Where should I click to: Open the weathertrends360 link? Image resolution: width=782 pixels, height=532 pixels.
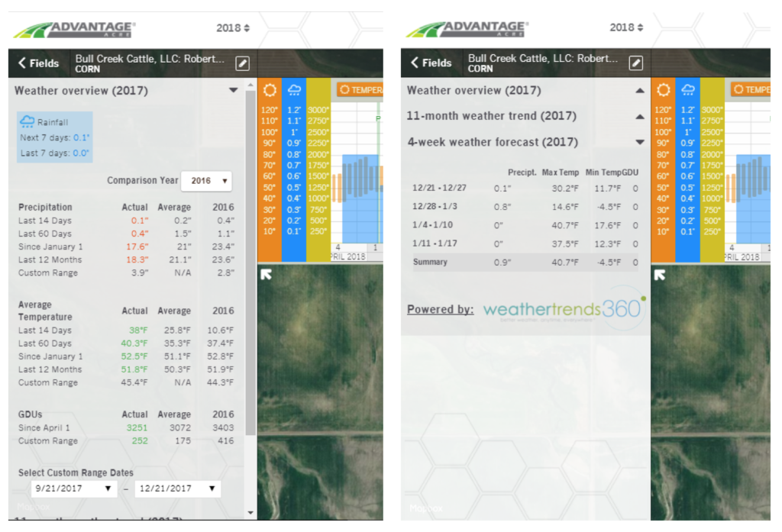(x=564, y=309)
